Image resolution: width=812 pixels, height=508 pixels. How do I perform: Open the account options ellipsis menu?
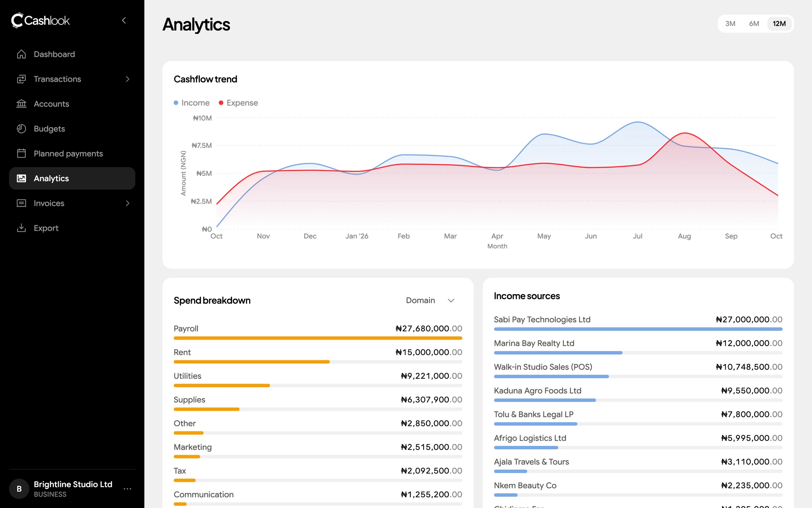[127, 489]
